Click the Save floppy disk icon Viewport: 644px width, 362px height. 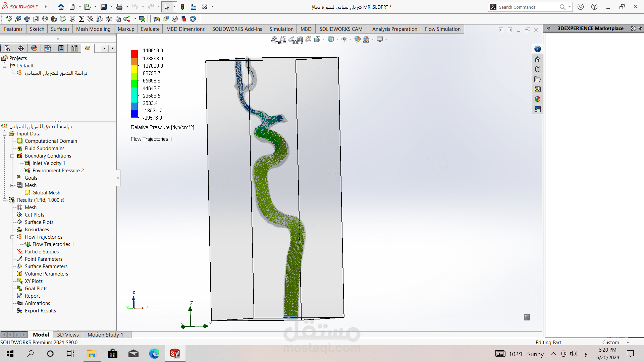104,7
